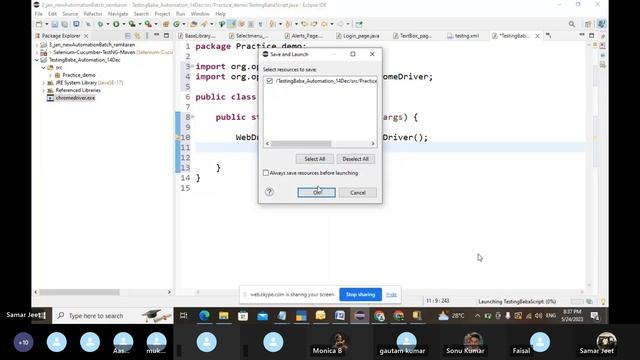This screenshot has height=360, width=640.
Task: Click the Open Type toolbar icon
Action: (x=194, y=24)
